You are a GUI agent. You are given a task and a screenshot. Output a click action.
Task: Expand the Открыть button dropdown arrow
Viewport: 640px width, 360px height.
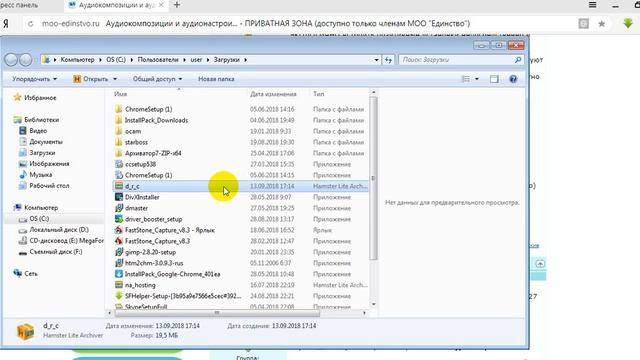(115, 79)
